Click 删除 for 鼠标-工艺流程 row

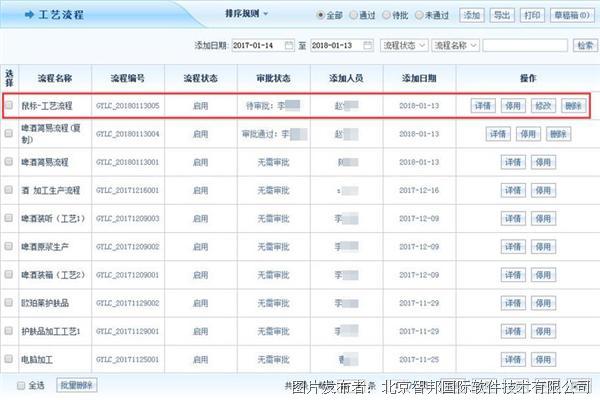point(573,106)
